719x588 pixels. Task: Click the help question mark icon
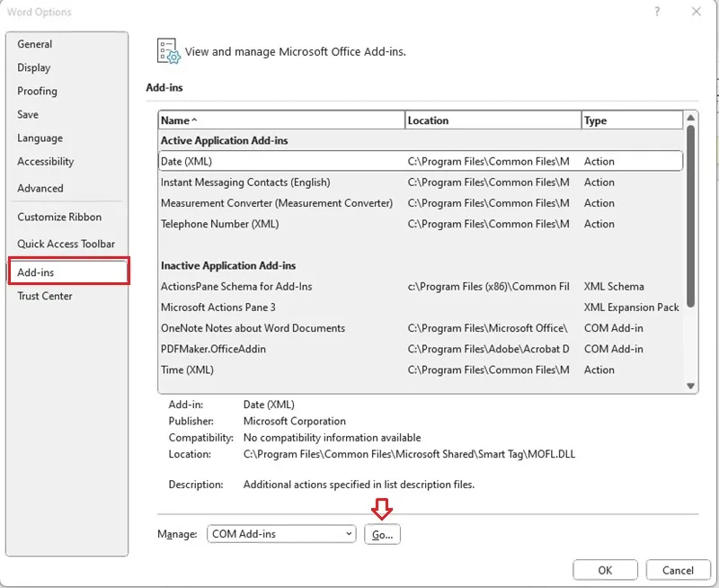pos(657,12)
